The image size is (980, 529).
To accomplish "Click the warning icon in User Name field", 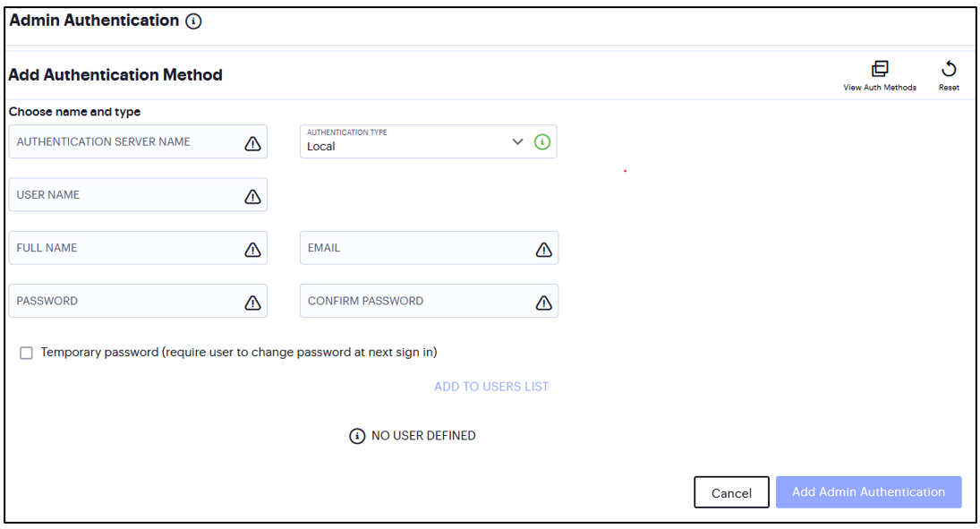I will click(x=251, y=194).
